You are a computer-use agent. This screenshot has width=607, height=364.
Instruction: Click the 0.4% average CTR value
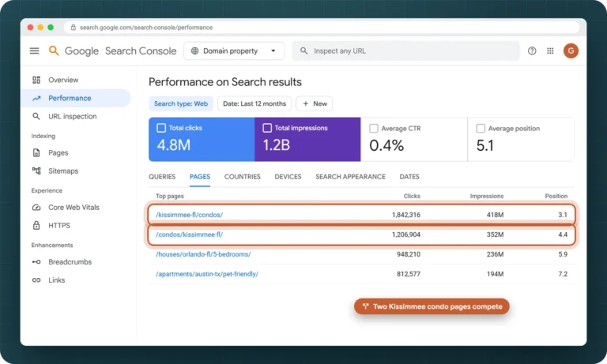coord(386,146)
